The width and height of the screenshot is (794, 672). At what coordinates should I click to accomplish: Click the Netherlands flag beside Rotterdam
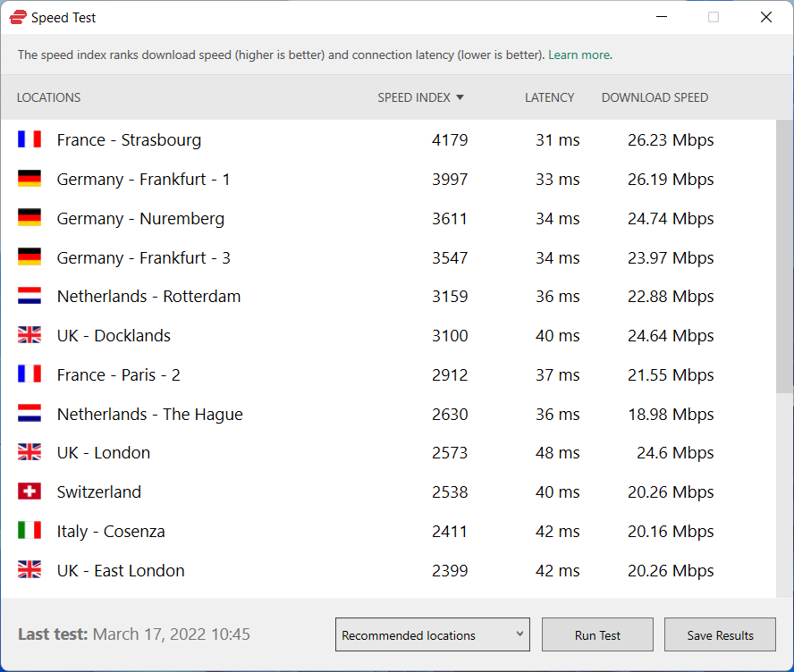[x=30, y=296]
